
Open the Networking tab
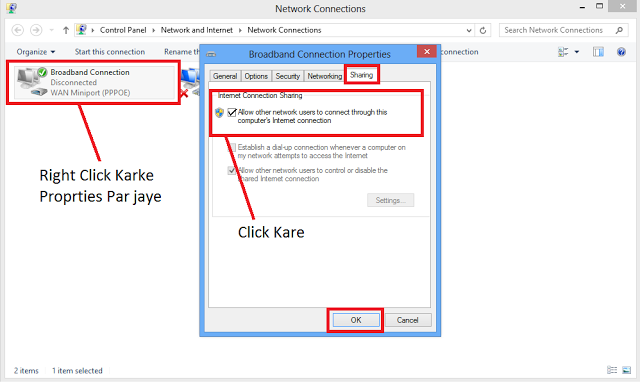(324, 76)
